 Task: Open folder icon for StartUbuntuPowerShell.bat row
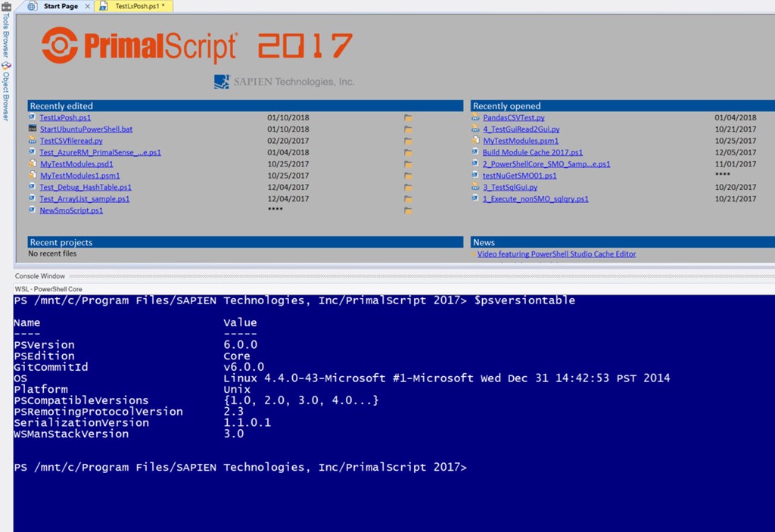pyautogui.click(x=408, y=129)
